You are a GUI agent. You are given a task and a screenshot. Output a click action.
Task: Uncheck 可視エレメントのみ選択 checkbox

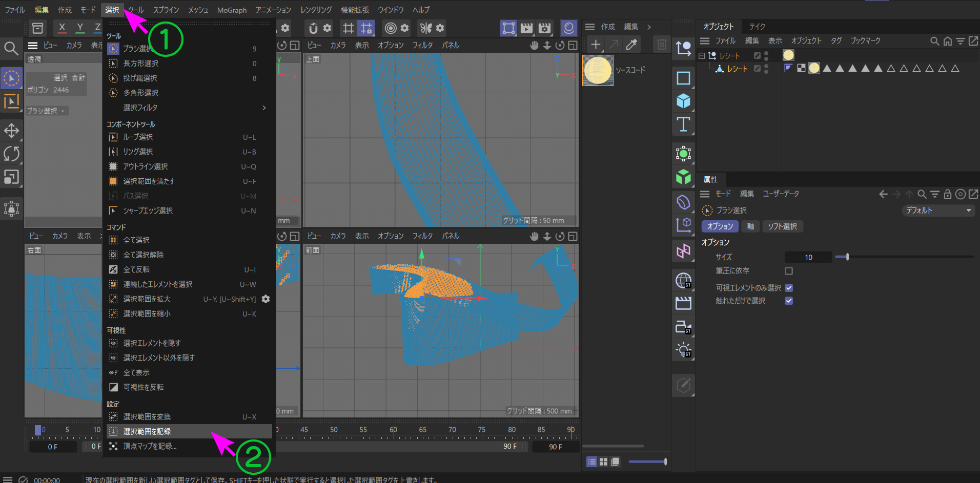(x=789, y=288)
